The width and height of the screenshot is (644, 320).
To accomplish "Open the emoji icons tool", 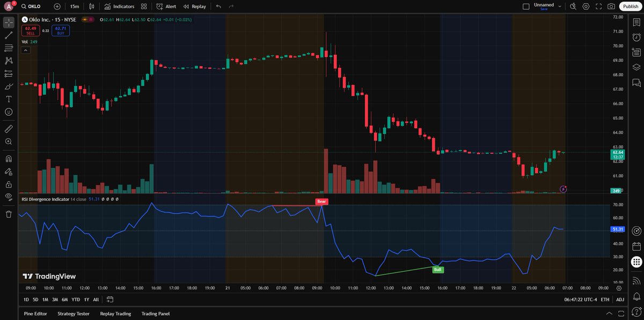I will click(x=9, y=112).
